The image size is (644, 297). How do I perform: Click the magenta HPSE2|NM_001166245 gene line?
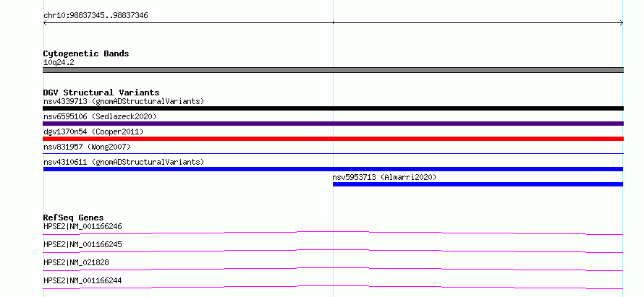click(x=333, y=251)
